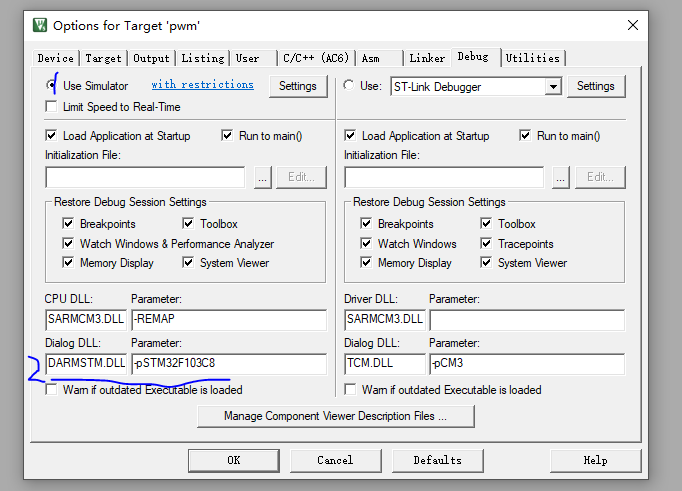This screenshot has width=682, height=491.
Task: Open ST-Link Debugger Settings button
Action: 596,86
